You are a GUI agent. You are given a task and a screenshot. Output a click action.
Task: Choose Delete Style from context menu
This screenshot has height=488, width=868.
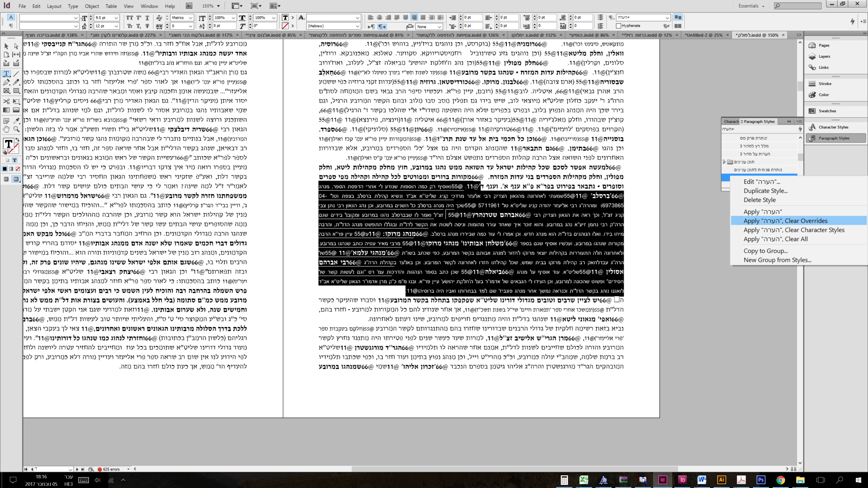(x=759, y=200)
